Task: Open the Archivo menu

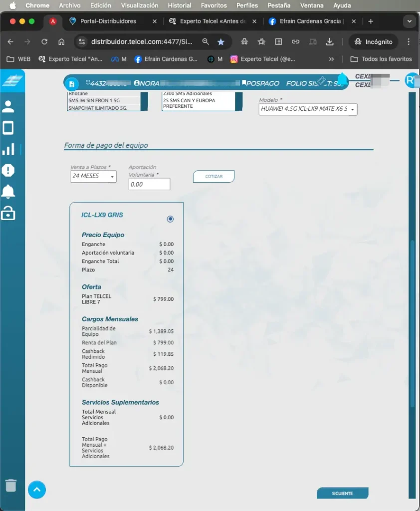Action: 70,5
